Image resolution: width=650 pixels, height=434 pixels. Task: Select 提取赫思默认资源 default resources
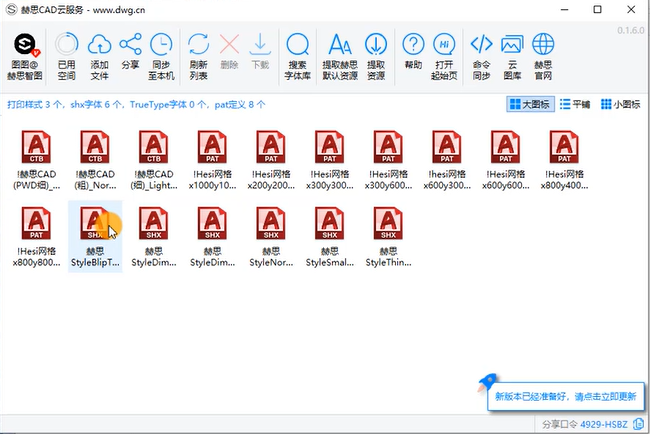tap(340, 56)
